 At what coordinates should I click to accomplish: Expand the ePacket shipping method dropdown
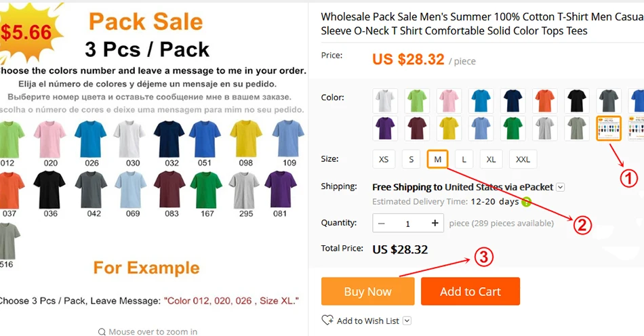[560, 188]
